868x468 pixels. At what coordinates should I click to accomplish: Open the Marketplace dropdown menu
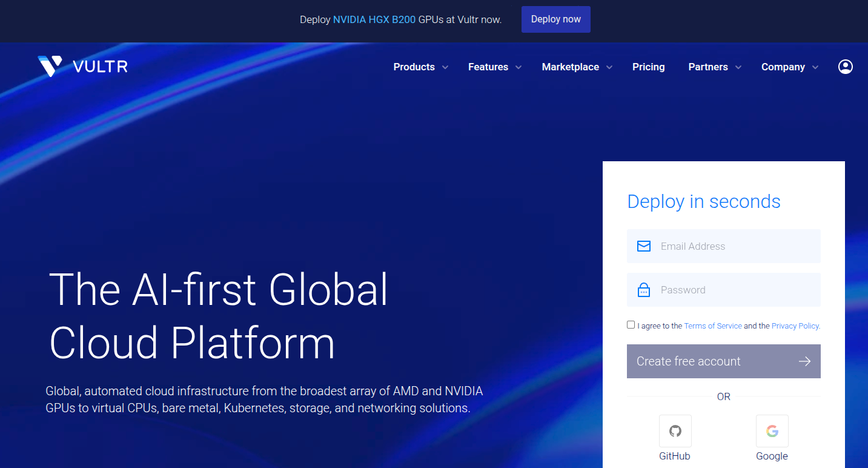tap(577, 67)
